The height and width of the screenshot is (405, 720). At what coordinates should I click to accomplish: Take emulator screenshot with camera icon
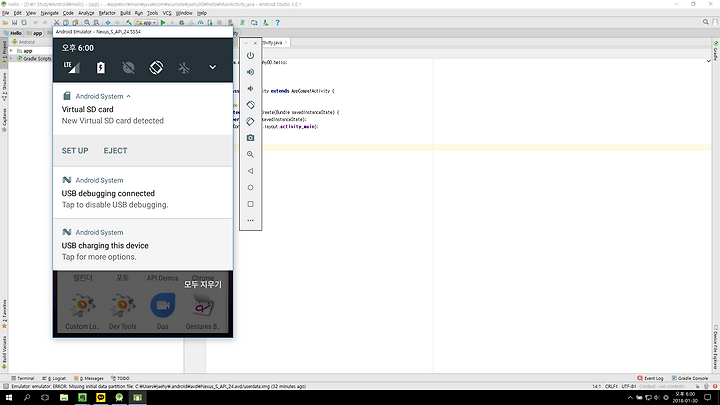(x=250, y=138)
